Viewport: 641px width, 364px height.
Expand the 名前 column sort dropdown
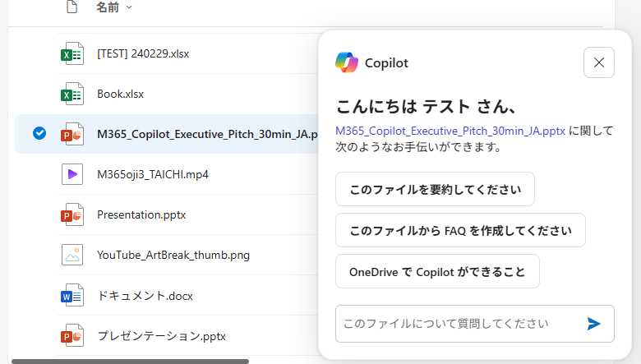tap(129, 7)
